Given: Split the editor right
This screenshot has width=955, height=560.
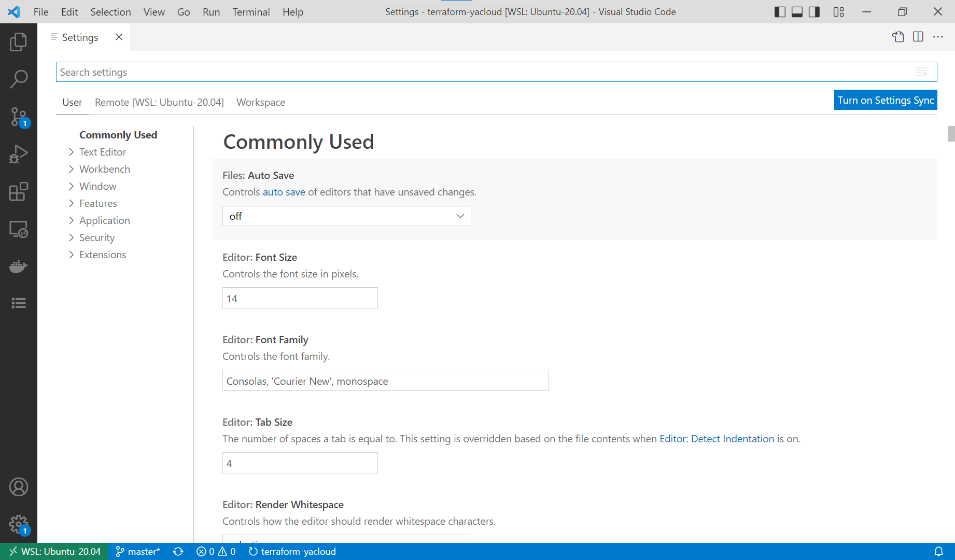Looking at the screenshot, I should [x=918, y=37].
